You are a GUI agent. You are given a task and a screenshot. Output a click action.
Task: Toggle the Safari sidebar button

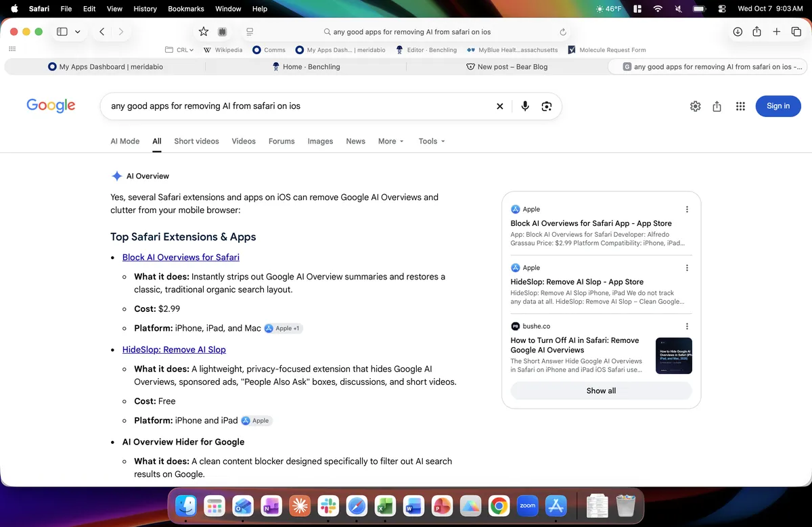pos(62,32)
